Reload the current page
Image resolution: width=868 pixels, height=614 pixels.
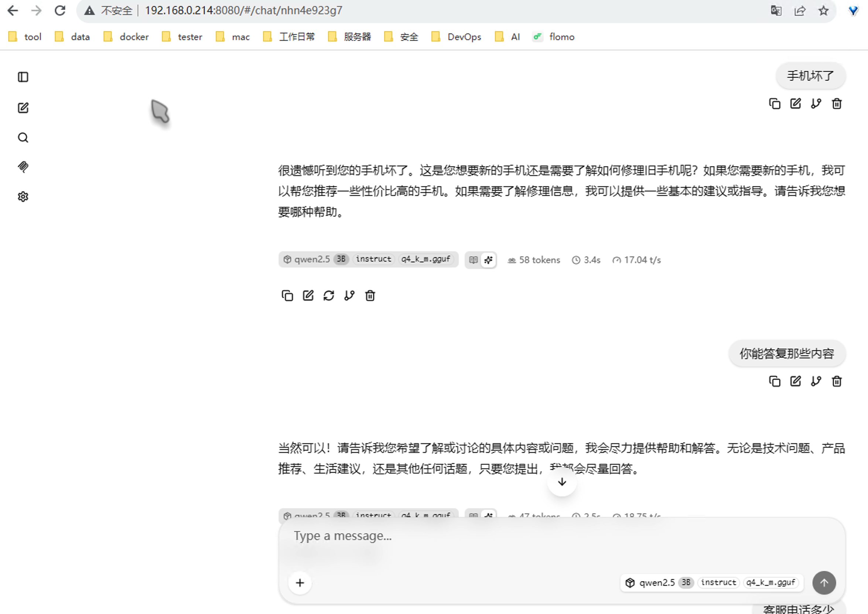pyautogui.click(x=60, y=10)
